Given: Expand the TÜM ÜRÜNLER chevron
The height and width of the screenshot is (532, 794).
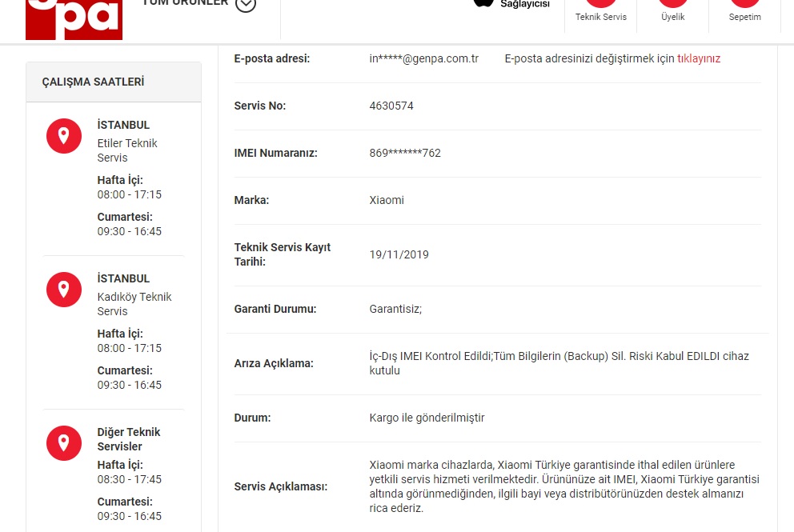Looking at the screenshot, I should coord(246,5).
